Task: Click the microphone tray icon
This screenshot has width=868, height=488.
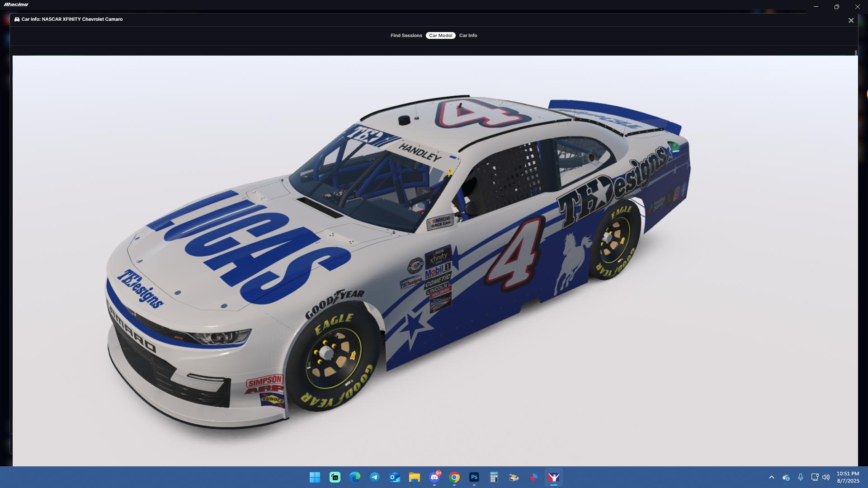Action: tap(801, 477)
